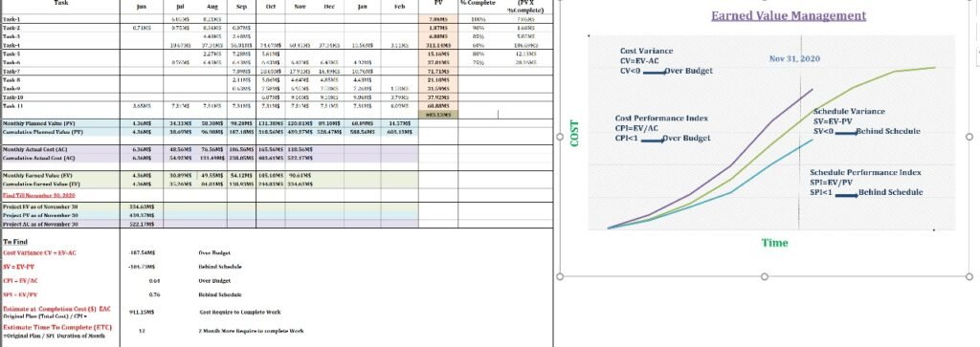
Task: Click the 71.71M$ PV total for Task-7
Action: (x=438, y=72)
